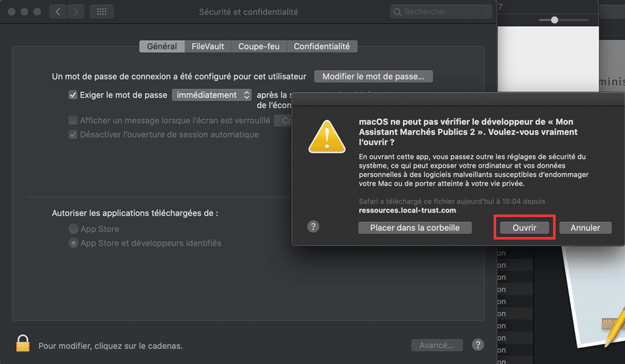Screen dimensions: 625x364
Task: Toggle Exiger le mot de passe checkbox
Action: [73, 95]
